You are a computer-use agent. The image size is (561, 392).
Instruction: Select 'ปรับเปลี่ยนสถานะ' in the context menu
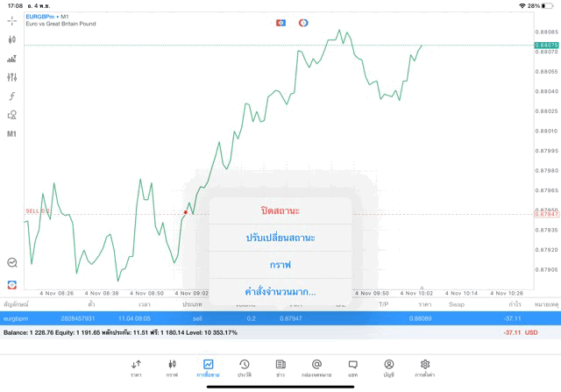point(280,238)
